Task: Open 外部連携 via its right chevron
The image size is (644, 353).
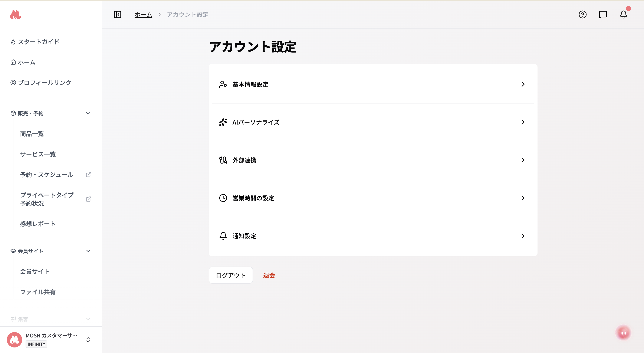Action: coord(523,160)
